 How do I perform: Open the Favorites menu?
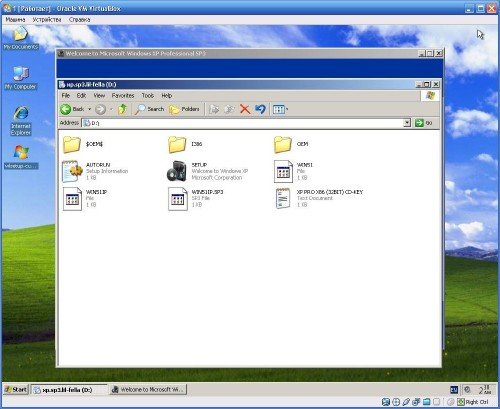(x=123, y=95)
